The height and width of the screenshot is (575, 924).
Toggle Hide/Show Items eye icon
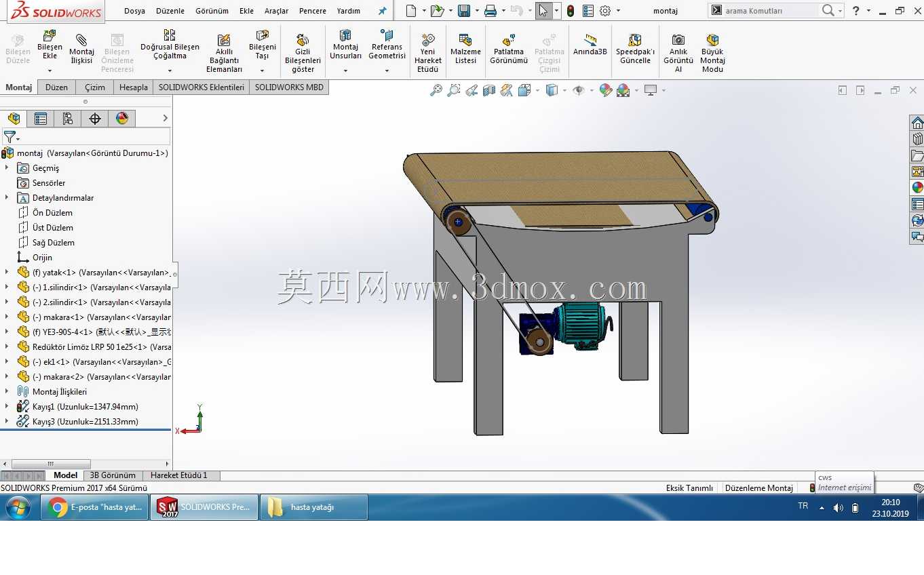[x=578, y=90]
